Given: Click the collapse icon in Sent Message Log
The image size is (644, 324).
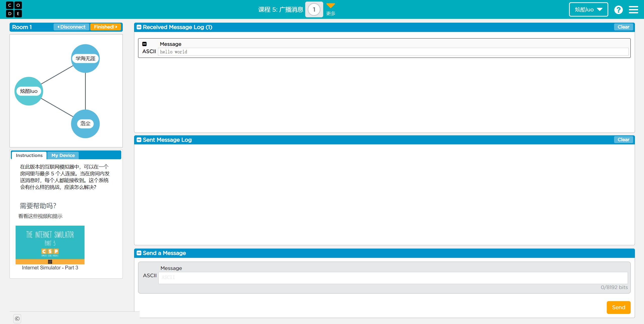Looking at the screenshot, I should [138, 139].
